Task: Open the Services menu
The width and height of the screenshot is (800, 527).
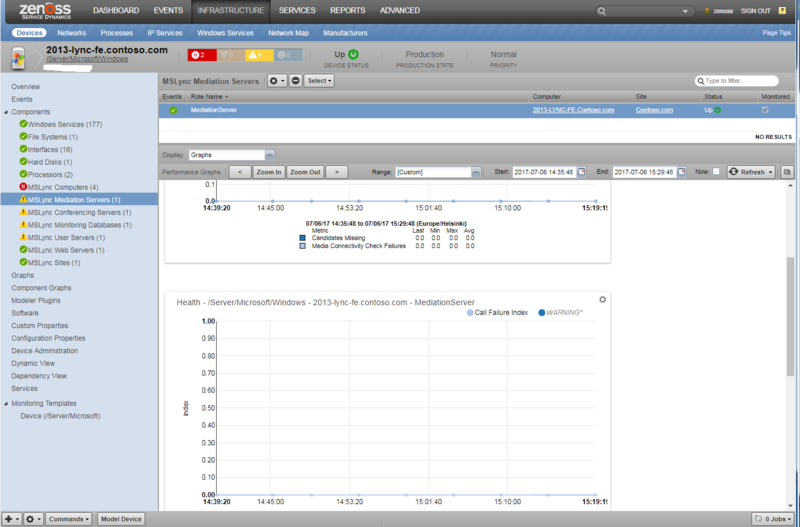Action: 297,10
